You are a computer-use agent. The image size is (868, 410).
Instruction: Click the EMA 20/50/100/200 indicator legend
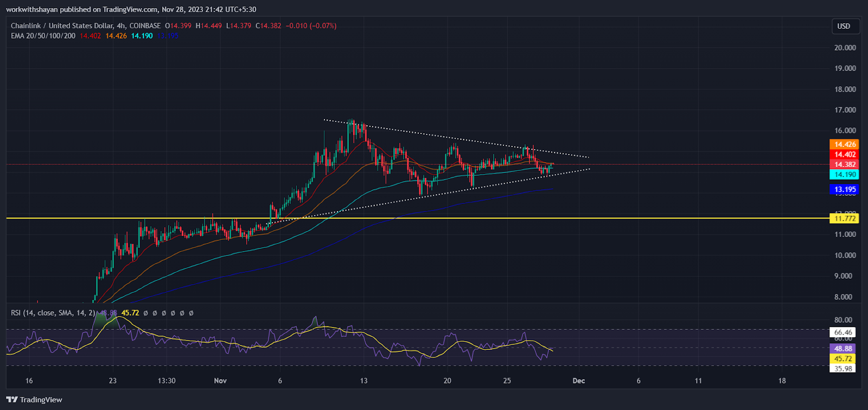43,36
